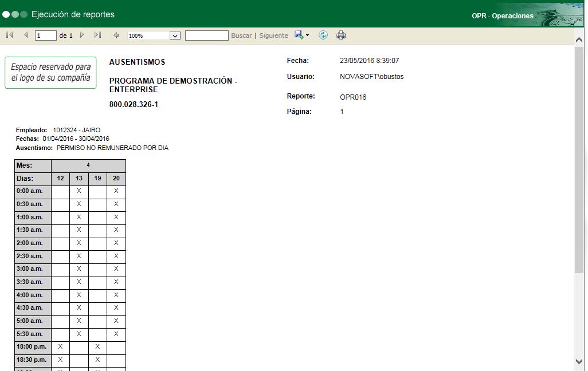Click the 'Página:' label in header
This screenshot has height=371, width=588.
(299, 112)
